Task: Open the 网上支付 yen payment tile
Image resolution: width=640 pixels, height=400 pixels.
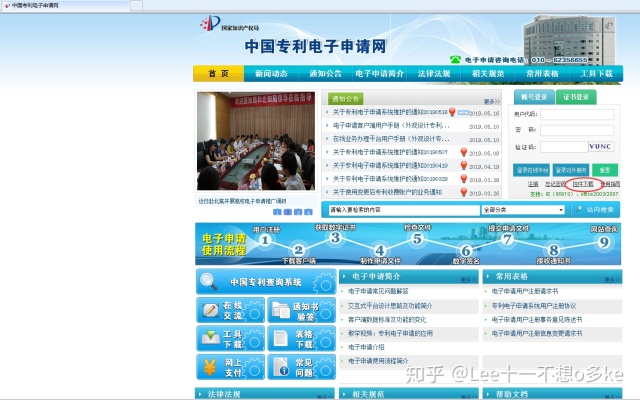Action: [x=231, y=367]
